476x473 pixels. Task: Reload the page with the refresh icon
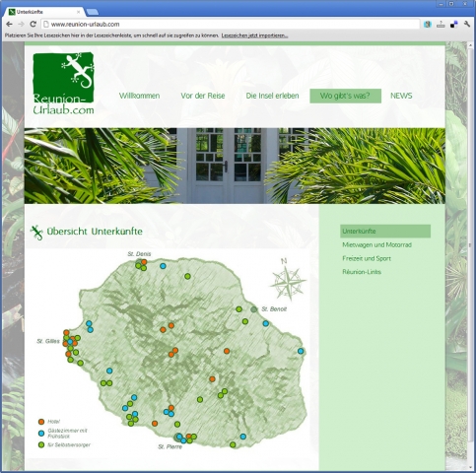[x=33, y=24]
